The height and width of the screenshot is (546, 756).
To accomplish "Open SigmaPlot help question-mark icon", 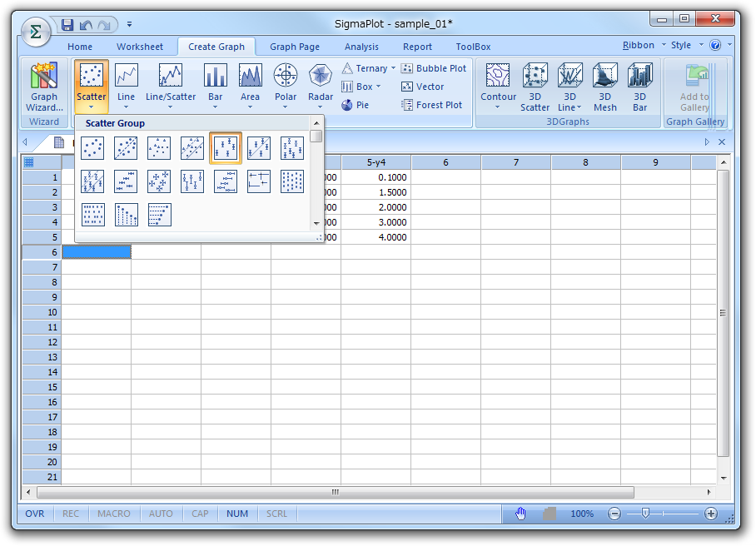I will pos(715,45).
